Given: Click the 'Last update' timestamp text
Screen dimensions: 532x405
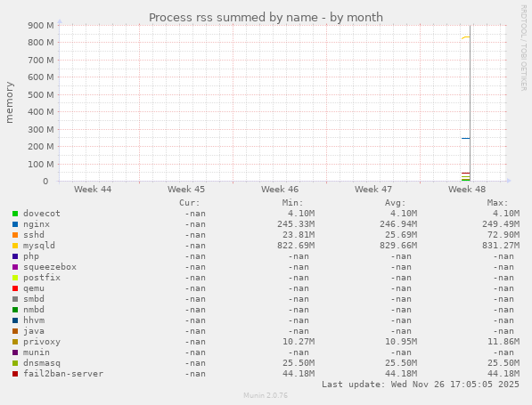Looking at the screenshot, I should pos(421,385).
